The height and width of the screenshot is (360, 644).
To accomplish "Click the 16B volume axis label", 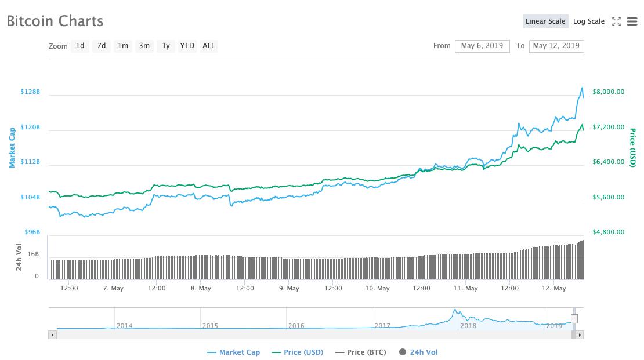I will click(x=33, y=254).
